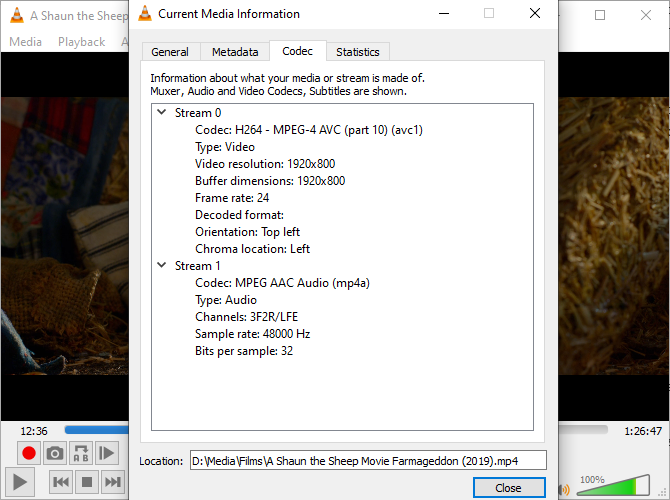Skip to previous media button

pos(61,482)
